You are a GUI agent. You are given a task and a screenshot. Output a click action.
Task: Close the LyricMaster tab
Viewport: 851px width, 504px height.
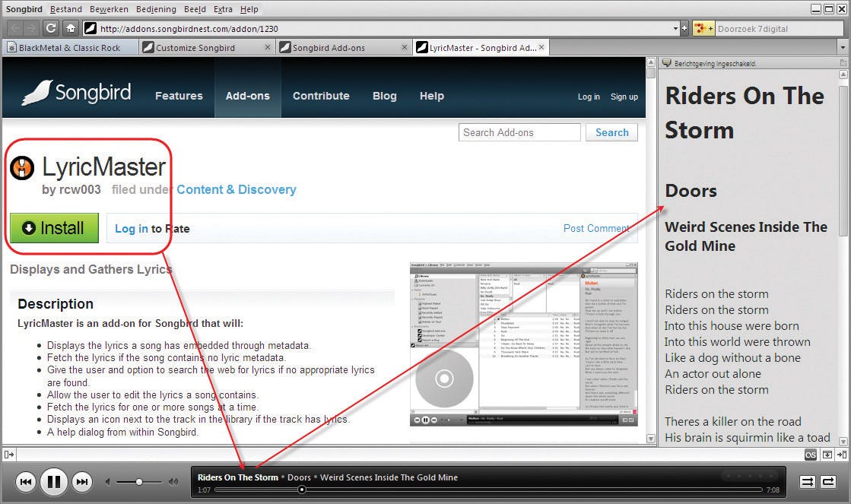coord(541,47)
